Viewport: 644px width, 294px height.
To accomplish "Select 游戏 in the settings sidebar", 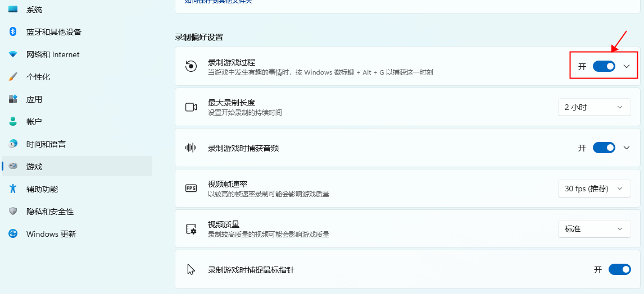I will click(34, 167).
